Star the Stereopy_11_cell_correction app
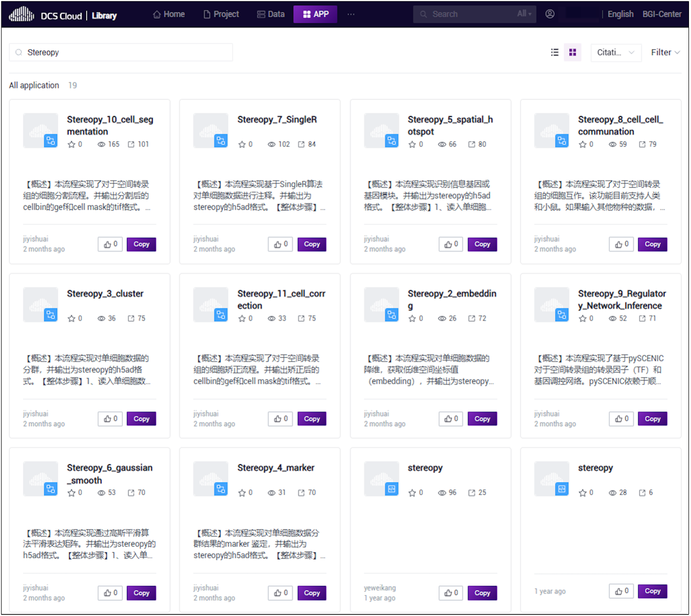 point(242,319)
